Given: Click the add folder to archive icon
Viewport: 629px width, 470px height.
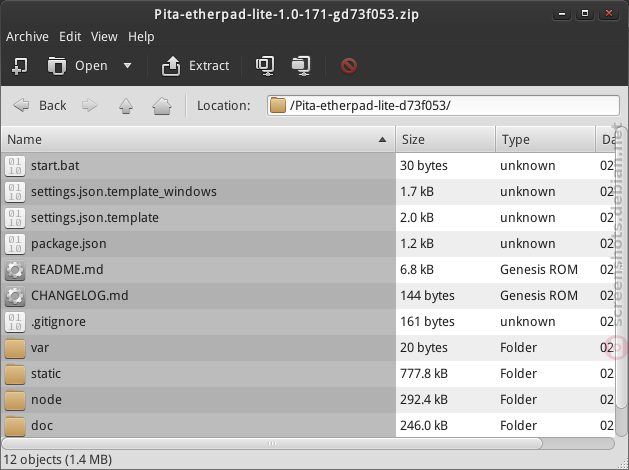Looking at the screenshot, I should click(x=301, y=66).
